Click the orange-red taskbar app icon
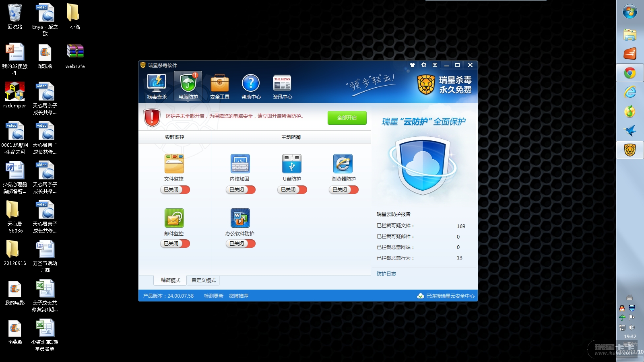Screen dimensions: 644x362 click(x=630, y=53)
